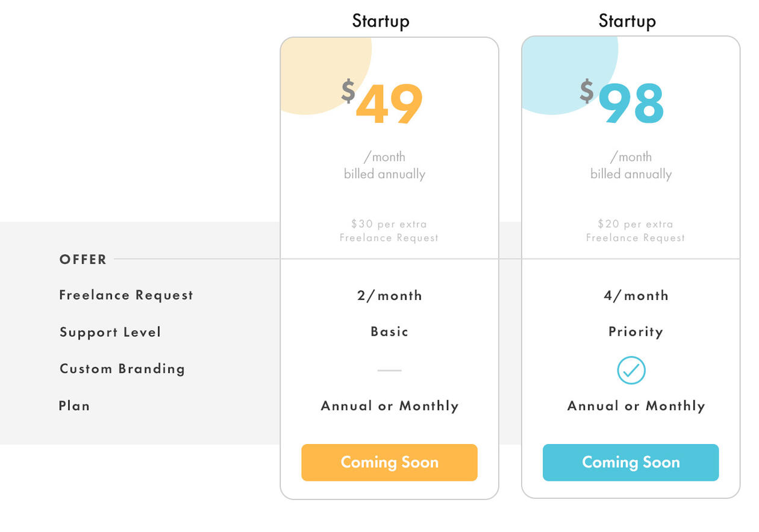Click the orange $49 price

pyautogui.click(x=389, y=104)
